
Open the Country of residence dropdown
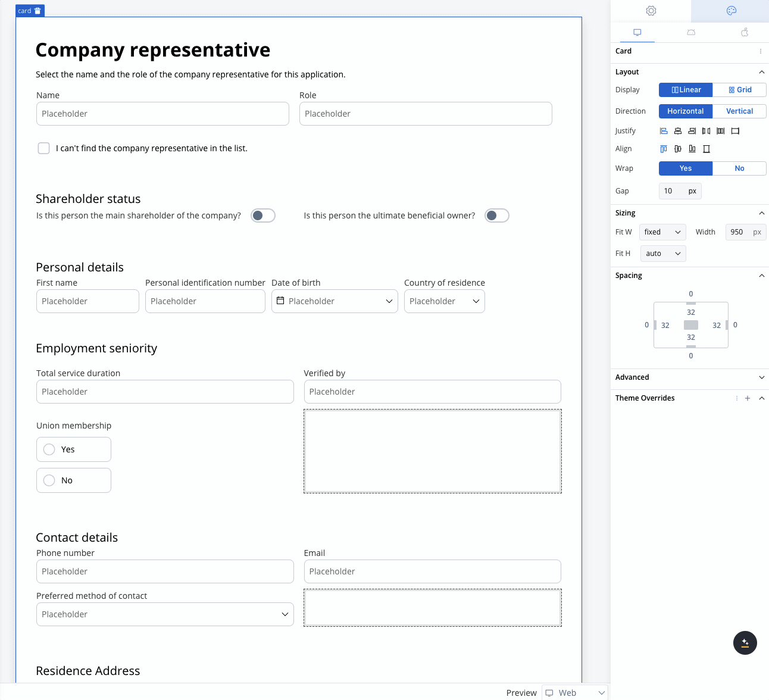[x=445, y=301]
